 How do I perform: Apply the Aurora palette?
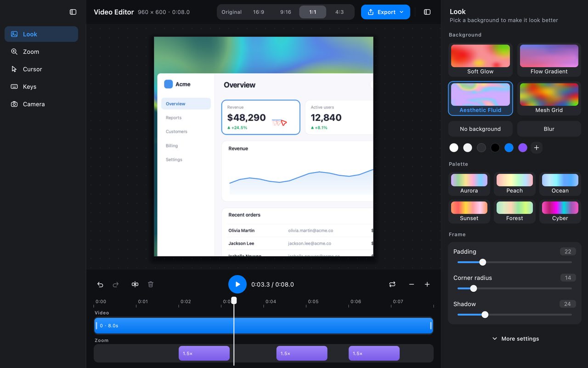tap(469, 184)
